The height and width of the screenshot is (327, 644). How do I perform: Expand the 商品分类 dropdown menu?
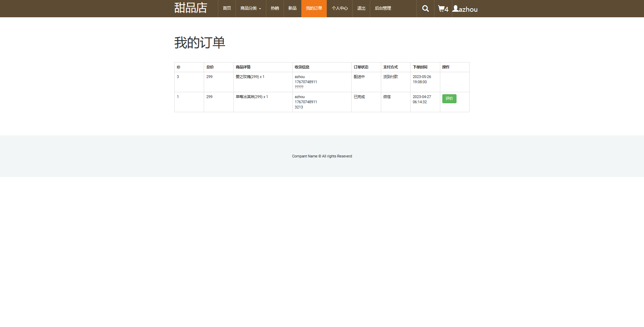(251, 8)
